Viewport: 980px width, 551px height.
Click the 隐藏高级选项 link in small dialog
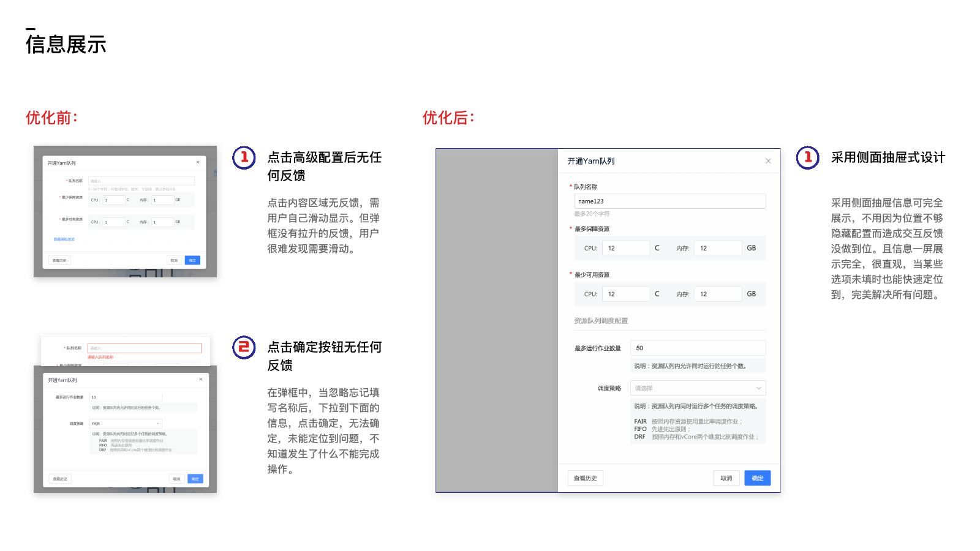(x=64, y=239)
